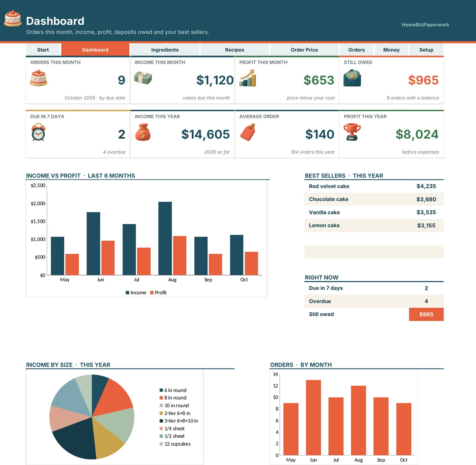Screen dimensions: 476x465
Task: Click the 'Due in 7 days' row in Right Now
Action: click(x=374, y=288)
